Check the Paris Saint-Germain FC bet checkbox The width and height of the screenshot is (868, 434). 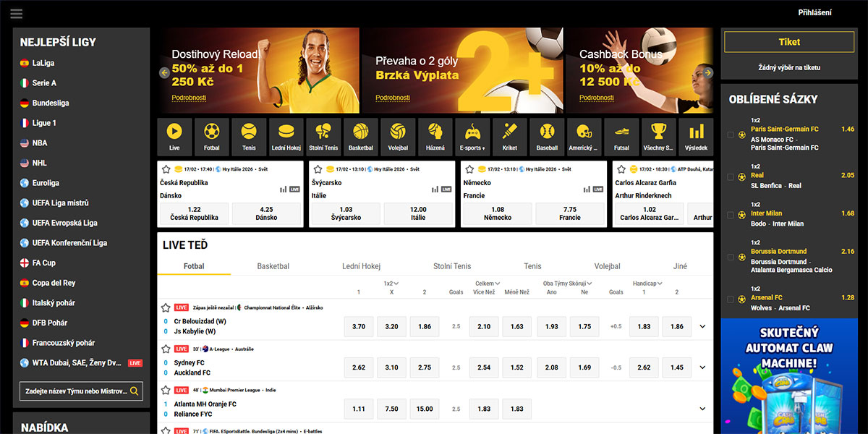click(x=731, y=135)
